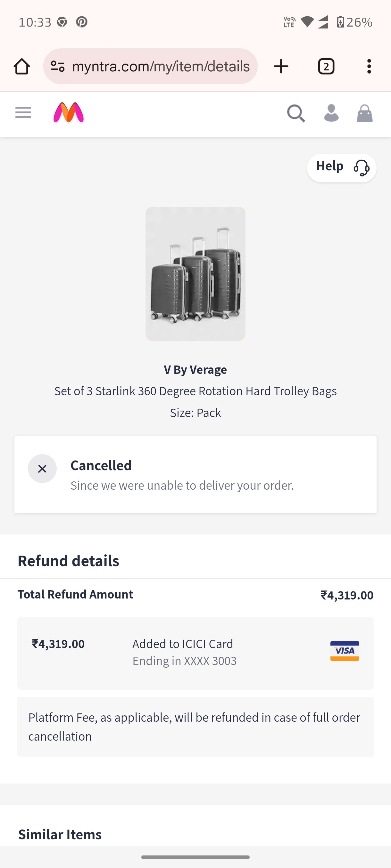Viewport: 391px width, 868px height.
Task: Open a new browser tab
Action: coord(281,66)
